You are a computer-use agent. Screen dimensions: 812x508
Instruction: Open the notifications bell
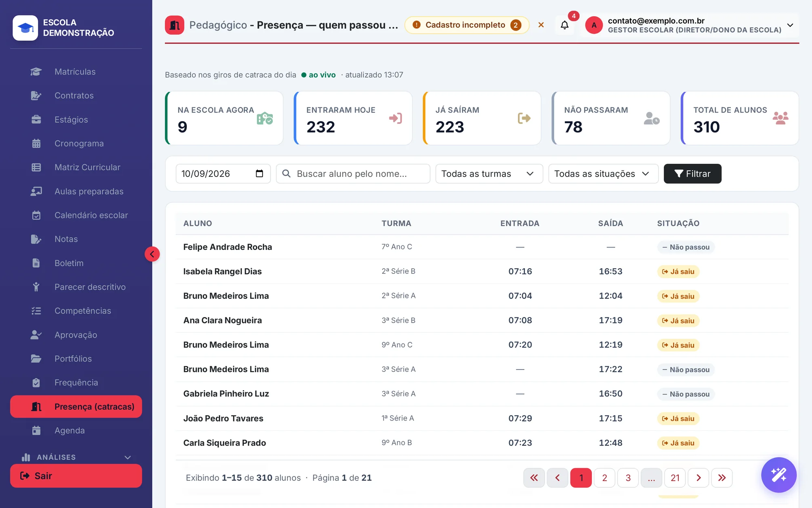(x=564, y=25)
